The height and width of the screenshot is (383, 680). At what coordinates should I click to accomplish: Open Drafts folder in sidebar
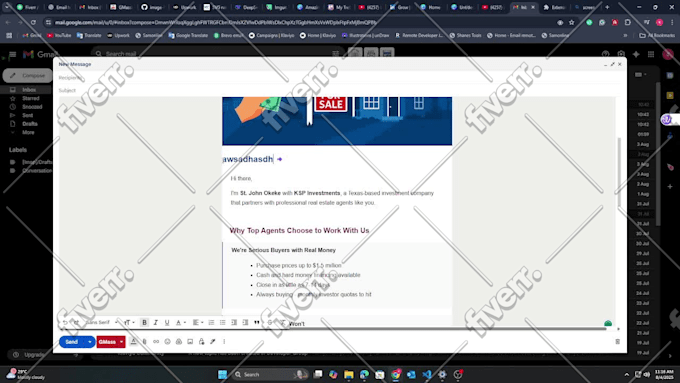pos(29,124)
